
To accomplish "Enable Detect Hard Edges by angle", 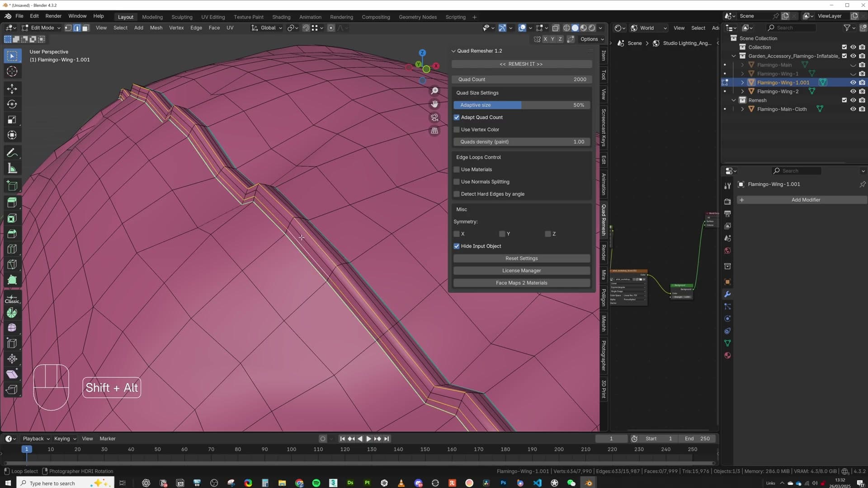I will (x=457, y=194).
